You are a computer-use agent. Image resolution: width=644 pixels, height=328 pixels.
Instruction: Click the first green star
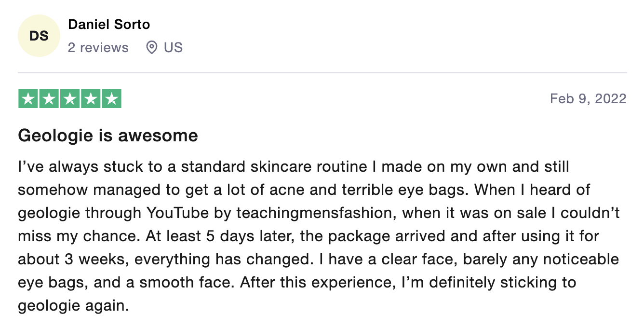28,99
